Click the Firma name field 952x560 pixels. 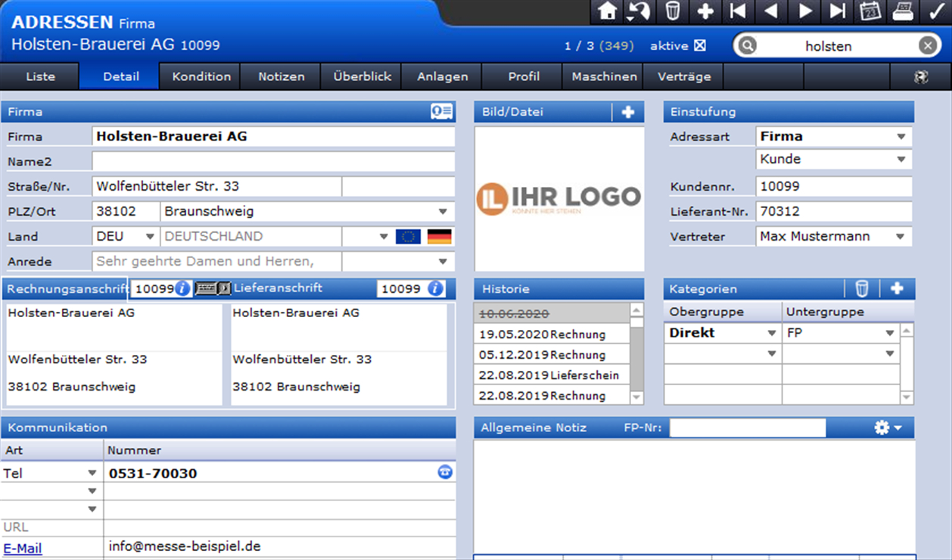pos(273,136)
